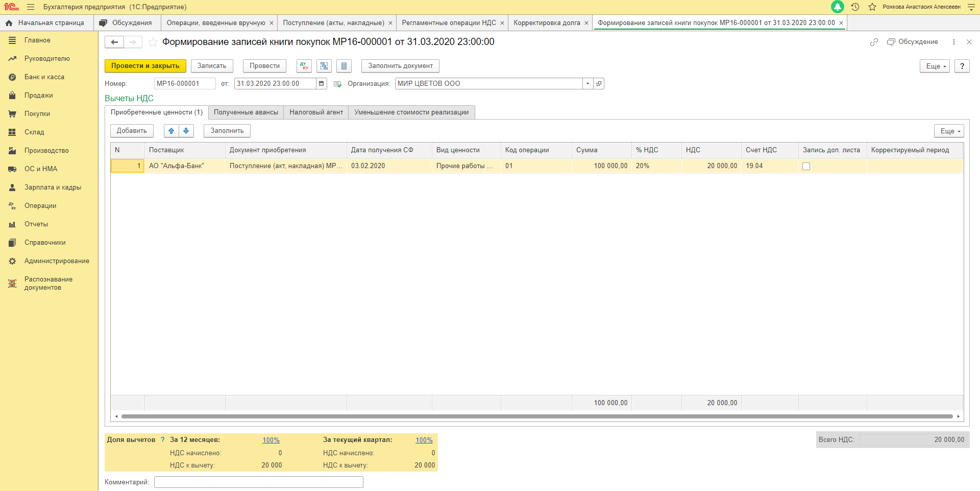This screenshot has width=980, height=491.
Task: Toggle the Запись доп. листа checkbox
Action: [x=806, y=166]
